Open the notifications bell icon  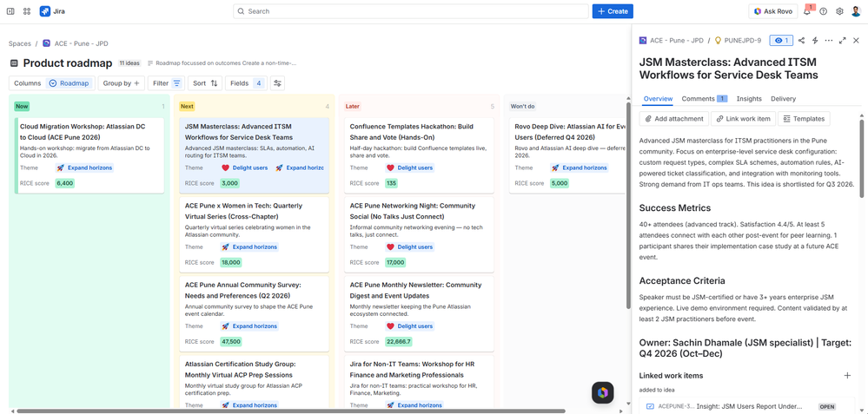tap(807, 11)
